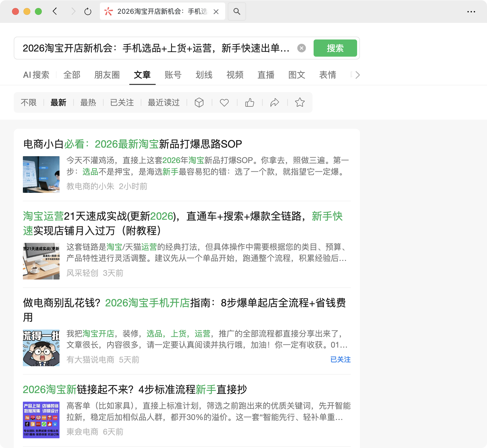Toggle the 最近读过 filter
The width and height of the screenshot is (487, 448).
[164, 102]
